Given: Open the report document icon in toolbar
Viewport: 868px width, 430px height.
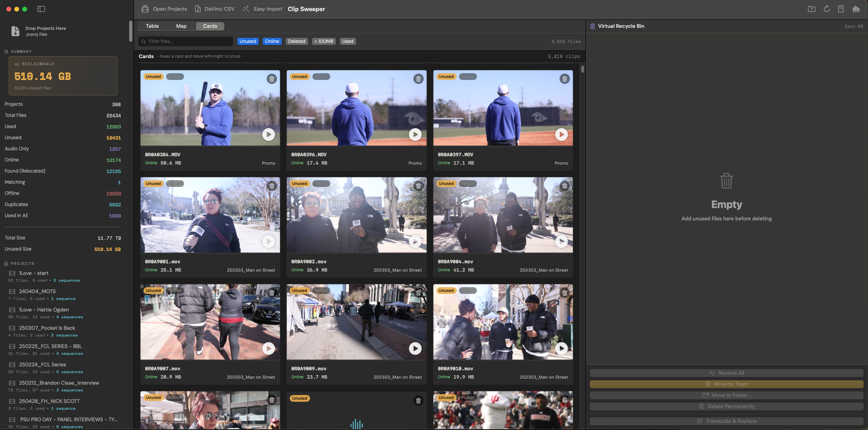Looking at the screenshot, I should click(841, 9).
